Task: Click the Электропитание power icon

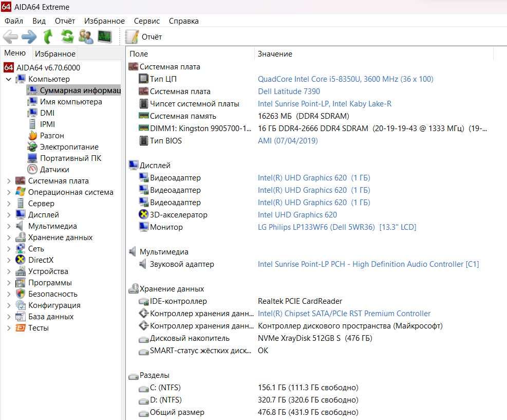Action: 32,147
